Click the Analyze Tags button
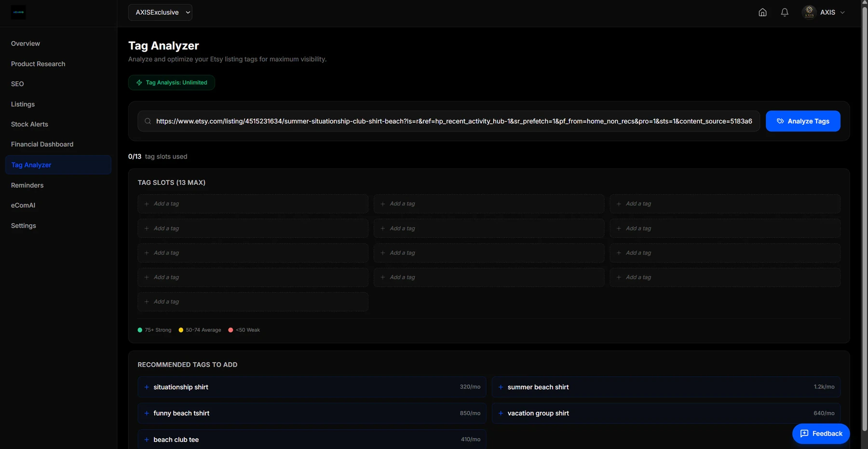 [x=803, y=121]
